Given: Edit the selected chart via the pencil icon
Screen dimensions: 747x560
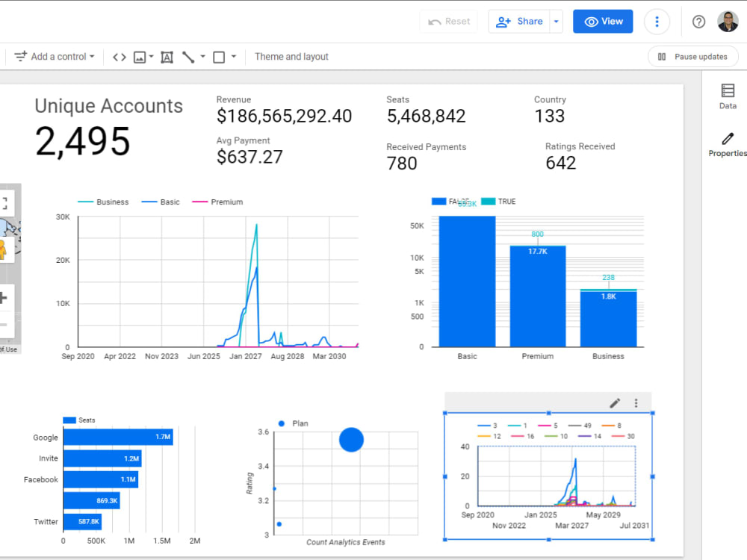Looking at the screenshot, I should click(615, 402).
